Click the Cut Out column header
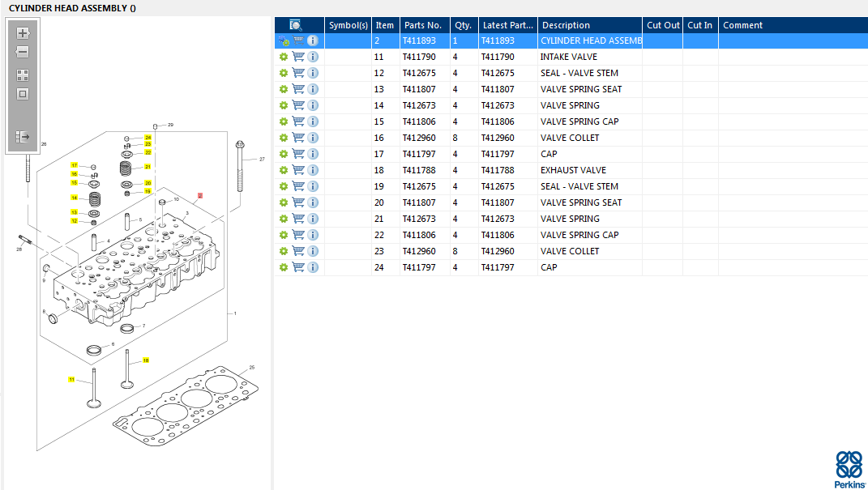The image size is (868, 490). point(663,25)
